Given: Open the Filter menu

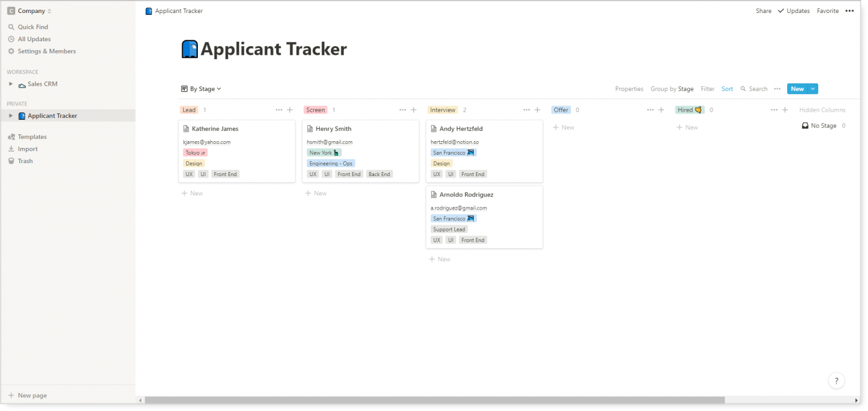Looking at the screenshot, I should tap(708, 89).
